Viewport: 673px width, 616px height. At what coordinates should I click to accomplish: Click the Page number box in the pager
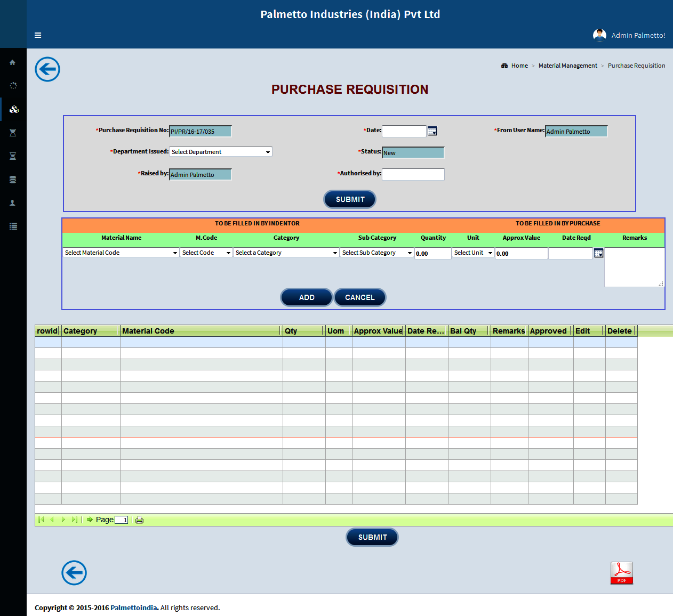(122, 520)
